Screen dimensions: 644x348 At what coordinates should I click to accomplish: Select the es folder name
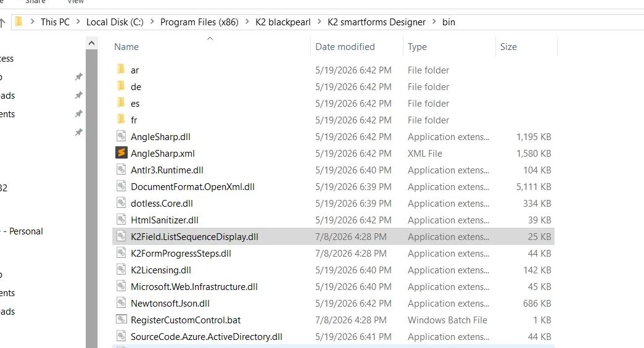click(135, 104)
